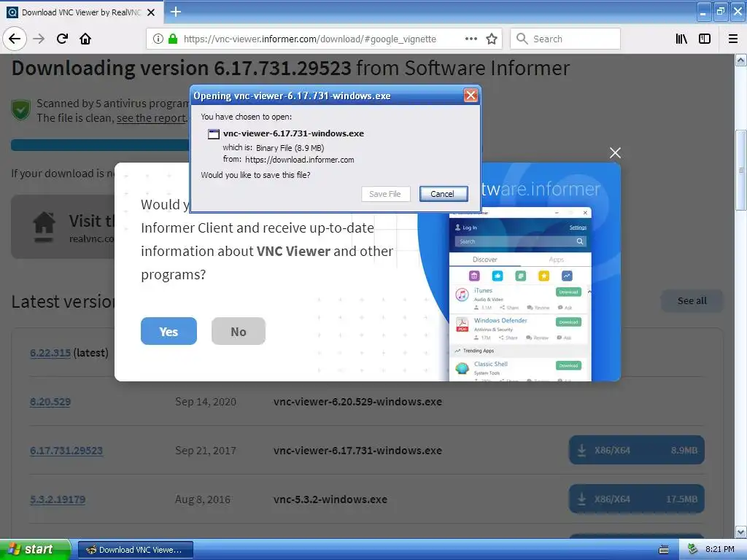Click Windows Defender entry in preview image
Screen dimensions: 747x560
(519, 327)
